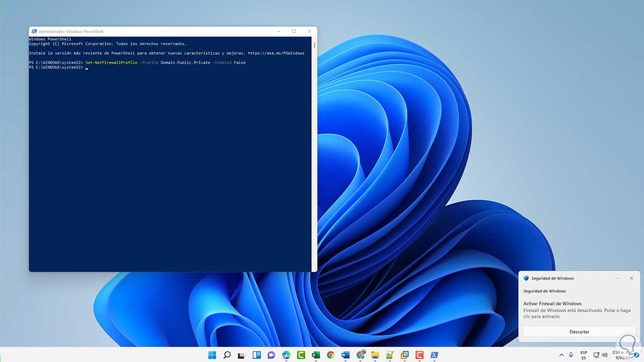
Task: Launch Microsoft Edge from the taskbar
Action: coord(286,355)
